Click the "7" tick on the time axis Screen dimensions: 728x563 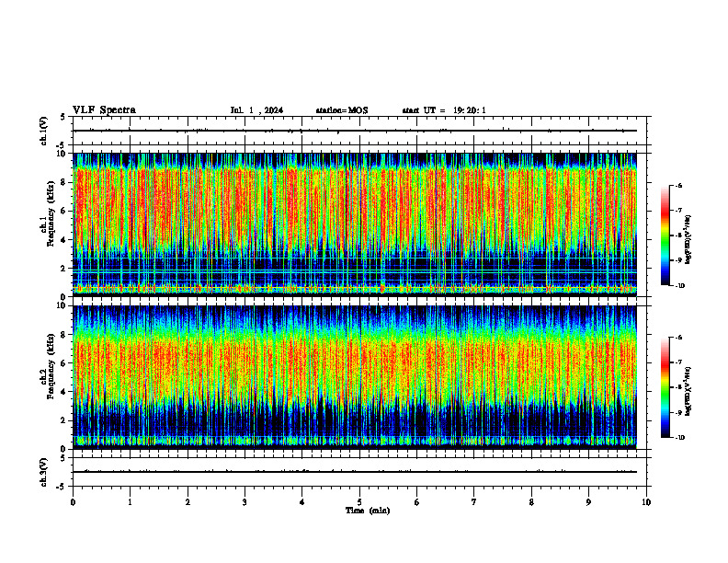click(474, 502)
